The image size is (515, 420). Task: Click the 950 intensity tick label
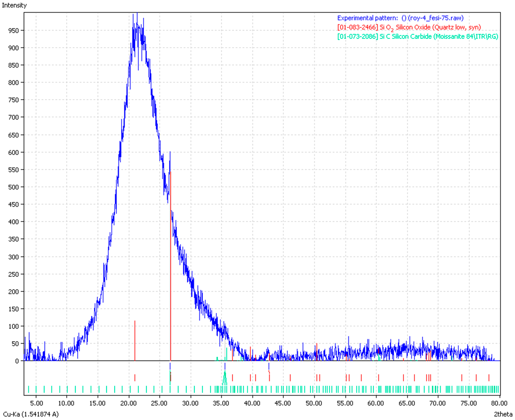pos(13,31)
